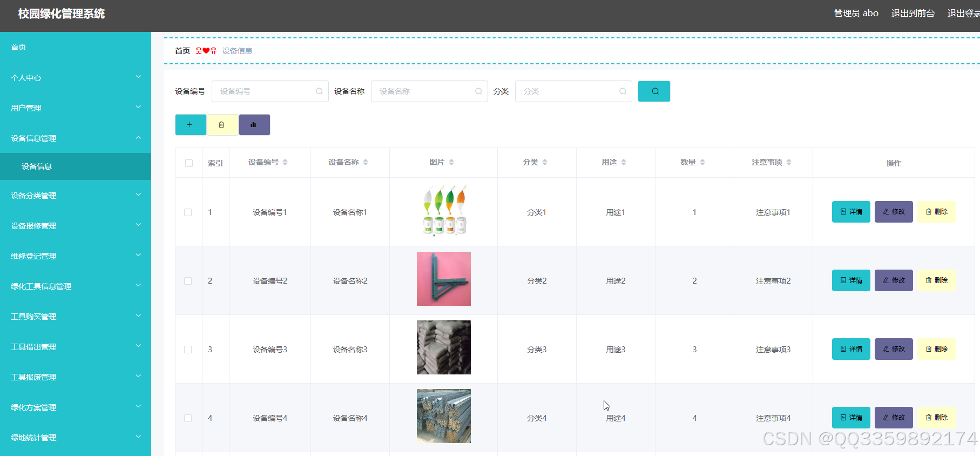Click magnifier icon in 设备名称 search field
This screenshot has width=980, height=456.
478,91
